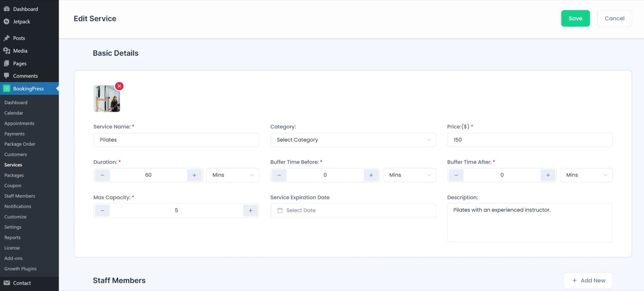
Task: Increase Buffer Time After with plus
Action: click(x=548, y=175)
